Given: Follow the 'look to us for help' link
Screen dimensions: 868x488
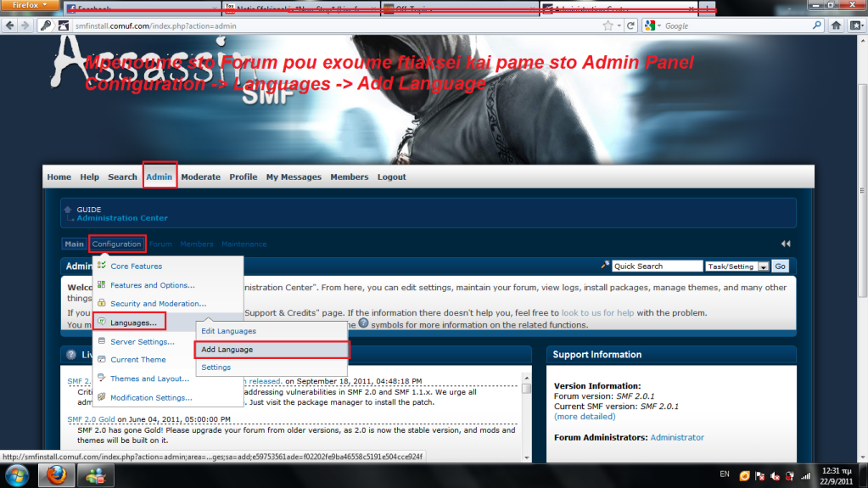Looking at the screenshot, I should coord(597,313).
